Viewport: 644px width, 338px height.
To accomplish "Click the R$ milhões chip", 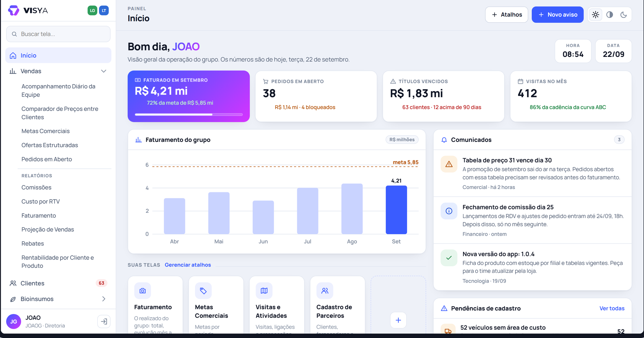I will point(402,140).
